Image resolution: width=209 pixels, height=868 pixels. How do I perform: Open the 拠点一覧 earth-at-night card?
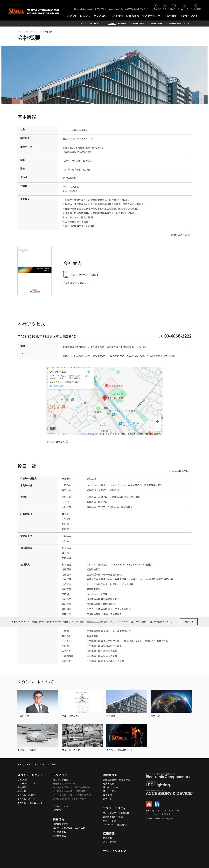tap(171, 701)
